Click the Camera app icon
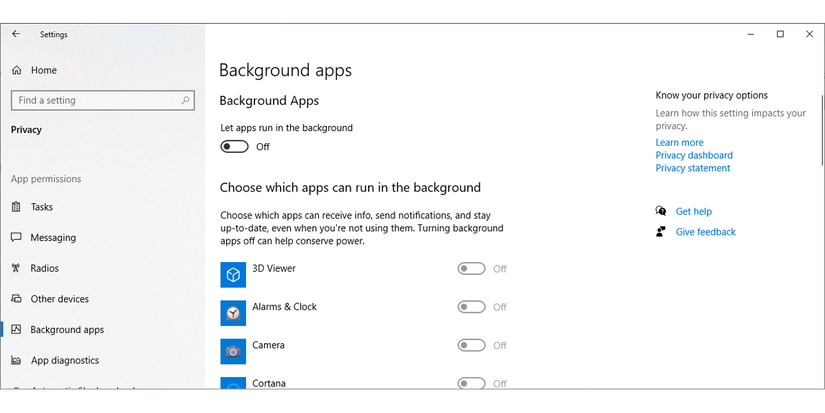825x413 pixels. (233, 351)
